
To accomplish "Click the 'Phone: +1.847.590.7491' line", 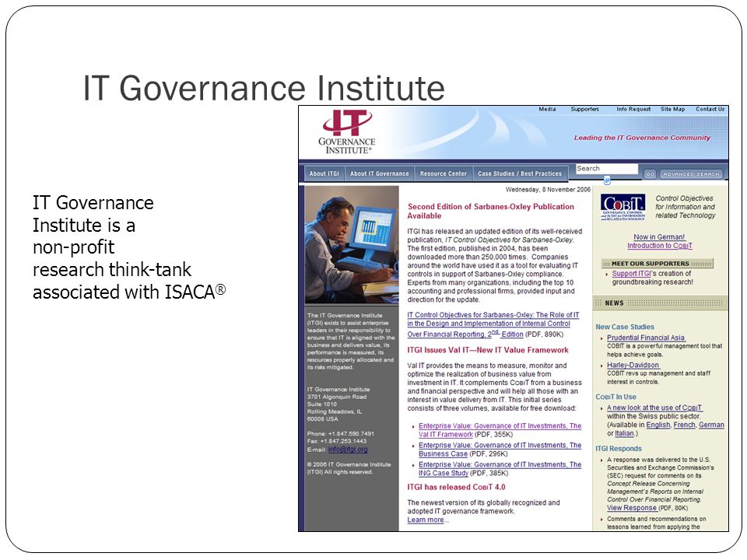I will (341, 434).
